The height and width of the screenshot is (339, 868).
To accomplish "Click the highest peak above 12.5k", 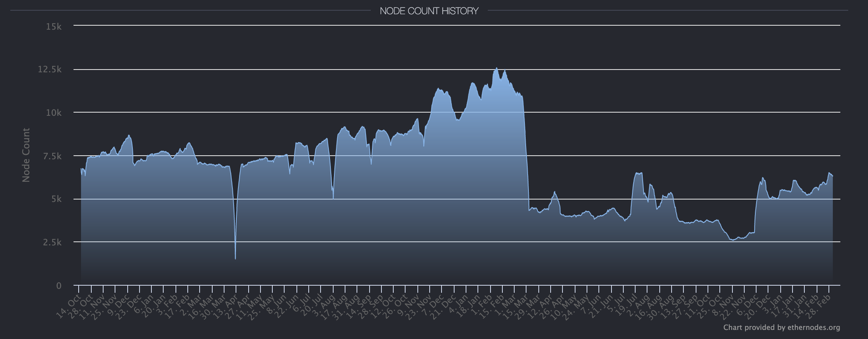I will point(496,68).
